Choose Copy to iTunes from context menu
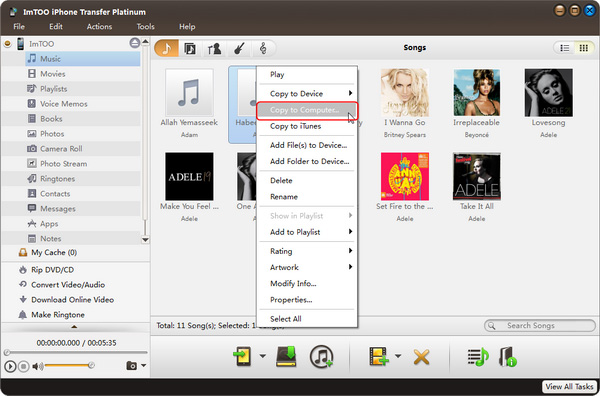Screen dimensions: 600x396 (x=295, y=126)
